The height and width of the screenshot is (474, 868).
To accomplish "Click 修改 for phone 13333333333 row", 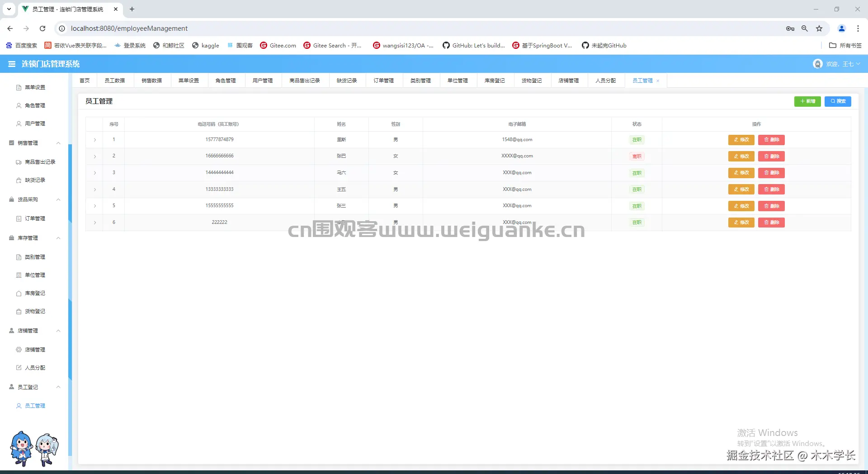I will pyautogui.click(x=741, y=190).
